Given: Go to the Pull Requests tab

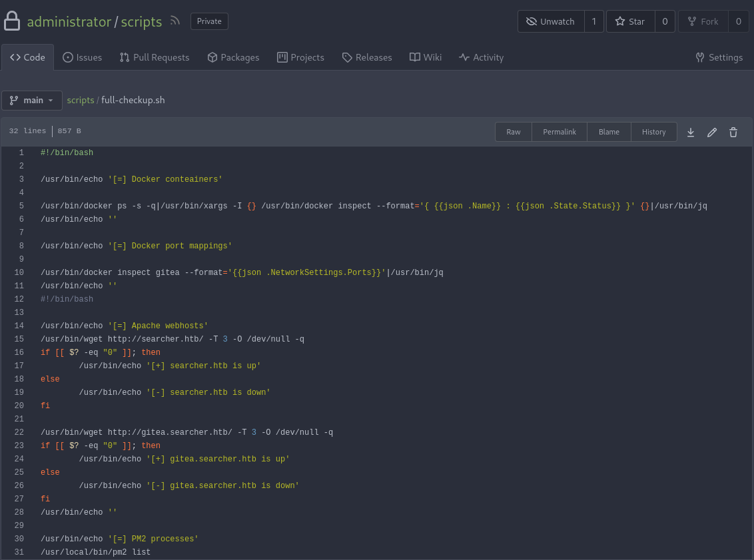Looking at the screenshot, I should (x=155, y=57).
